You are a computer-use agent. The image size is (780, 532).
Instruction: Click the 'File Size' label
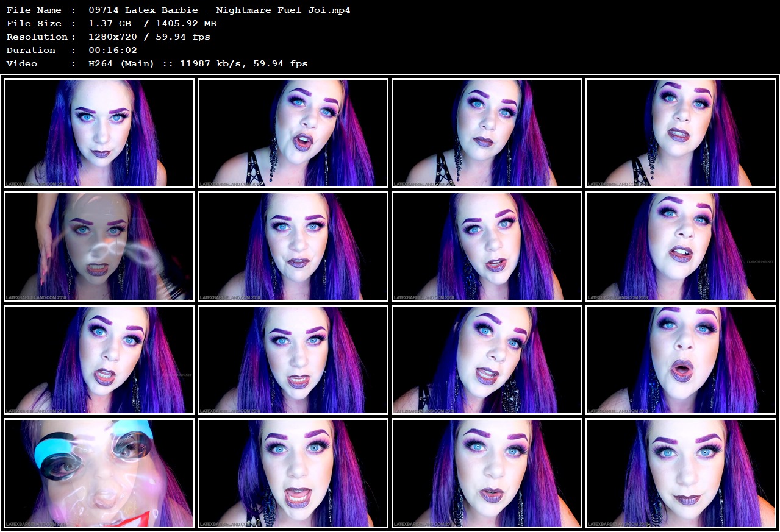pos(34,23)
